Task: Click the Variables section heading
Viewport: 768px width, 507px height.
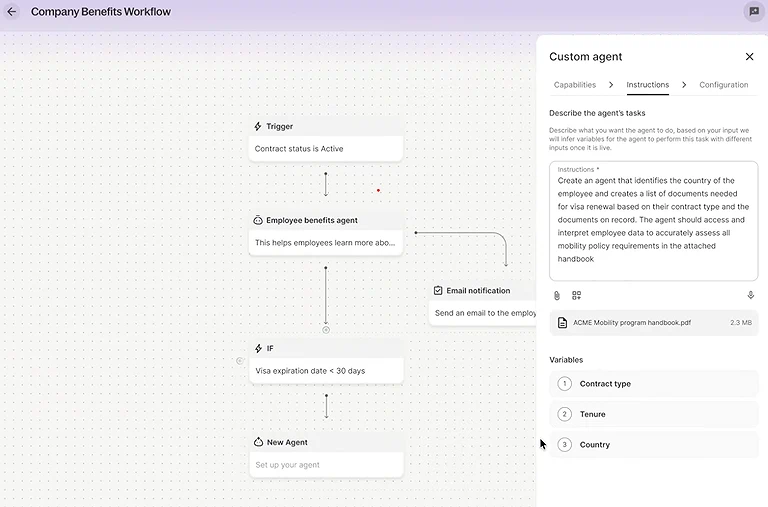Action: click(x=566, y=360)
